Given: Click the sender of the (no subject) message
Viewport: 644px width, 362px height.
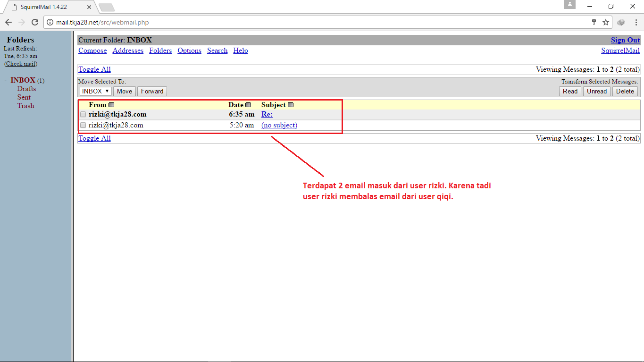Looking at the screenshot, I should (116, 125).
